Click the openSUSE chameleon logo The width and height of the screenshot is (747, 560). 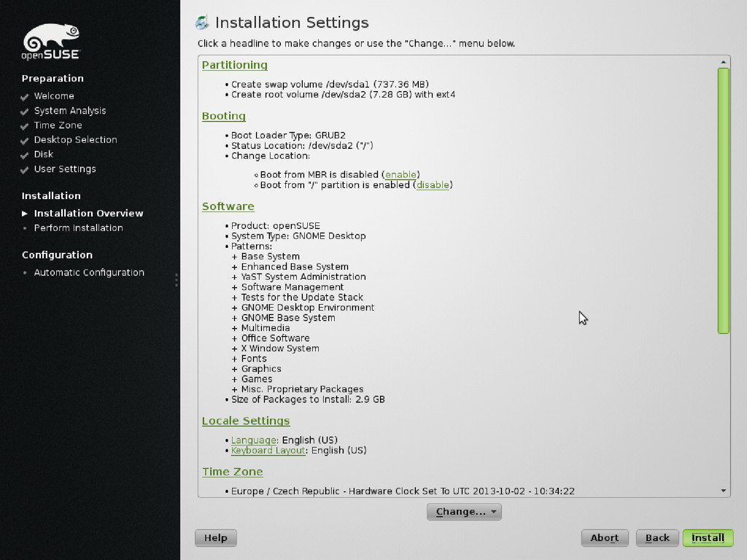51,42
